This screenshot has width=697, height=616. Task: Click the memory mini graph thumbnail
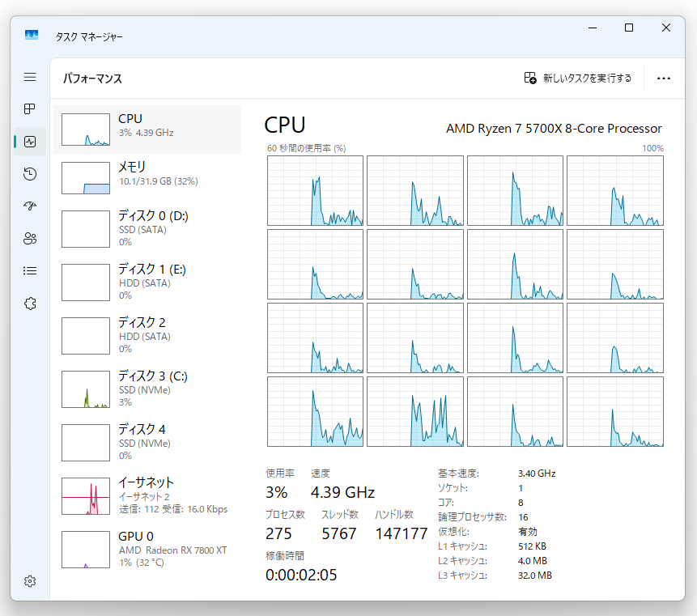pyautogui.click(x=86, y=178)
